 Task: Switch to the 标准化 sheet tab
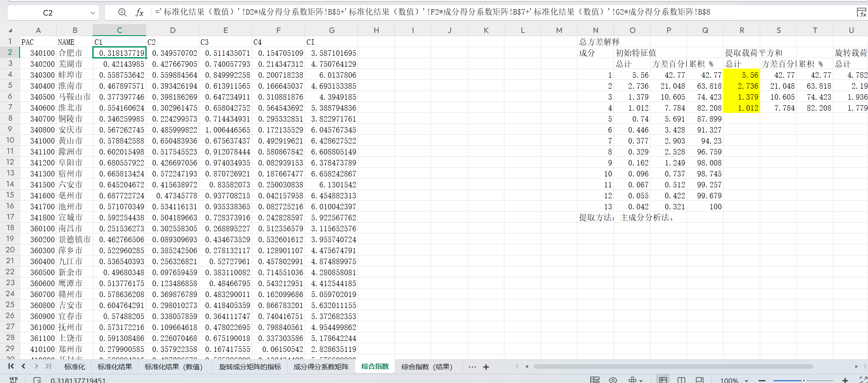(74, 367)
